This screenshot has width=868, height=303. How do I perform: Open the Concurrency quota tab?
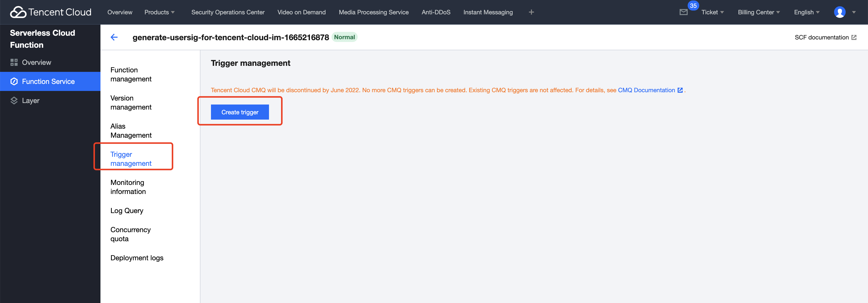pos(130,234)
